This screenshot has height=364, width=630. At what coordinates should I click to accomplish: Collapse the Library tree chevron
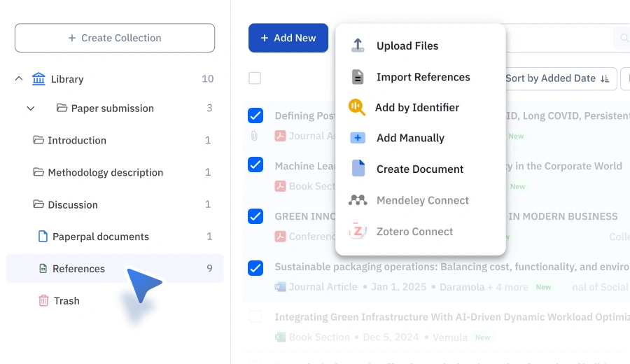(19, 78)
